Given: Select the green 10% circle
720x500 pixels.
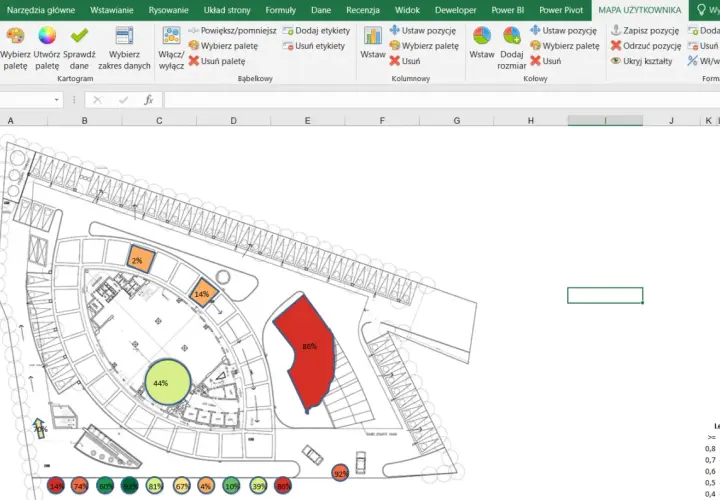Looking at the screenshot, I should (x=231, y=485).
